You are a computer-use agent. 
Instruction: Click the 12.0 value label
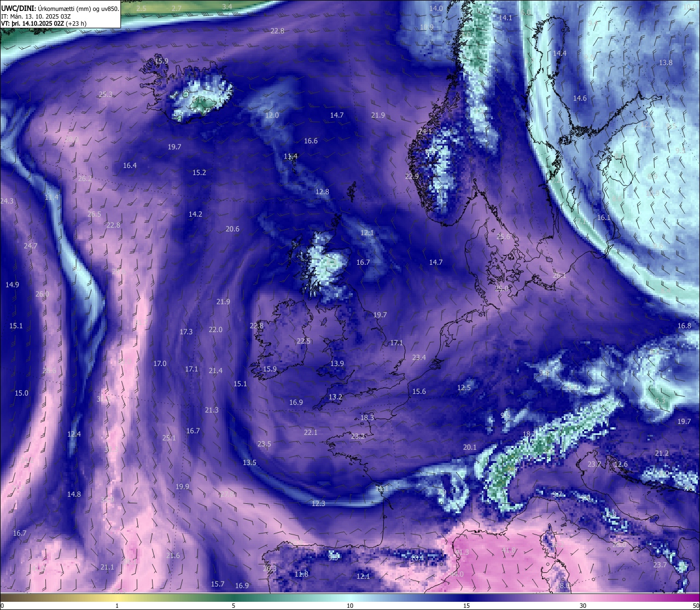click(272, 115)
